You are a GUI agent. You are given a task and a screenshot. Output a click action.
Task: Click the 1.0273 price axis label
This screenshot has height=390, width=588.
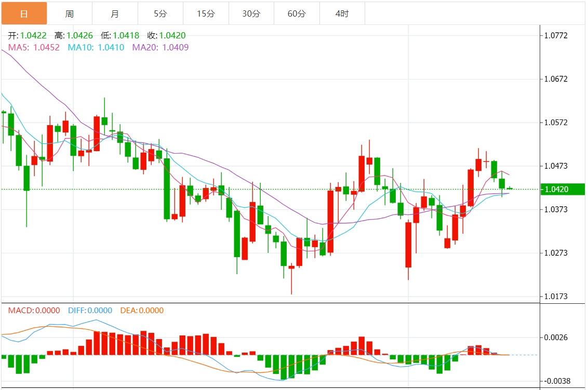556,253
